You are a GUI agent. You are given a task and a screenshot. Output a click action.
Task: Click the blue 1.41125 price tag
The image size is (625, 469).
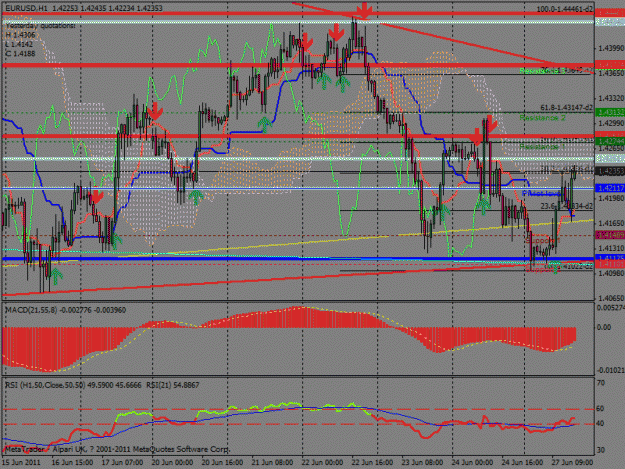[x=609, y=258]
